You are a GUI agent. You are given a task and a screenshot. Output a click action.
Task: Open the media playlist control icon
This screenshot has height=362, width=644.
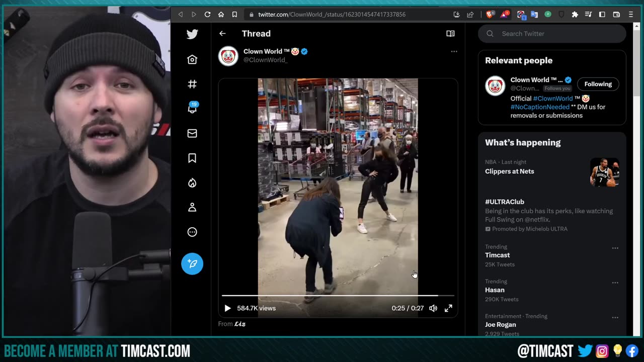588,15
